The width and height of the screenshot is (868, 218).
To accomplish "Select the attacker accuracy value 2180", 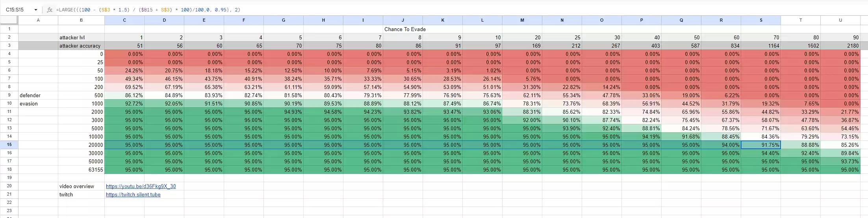I will click(840, 46).
